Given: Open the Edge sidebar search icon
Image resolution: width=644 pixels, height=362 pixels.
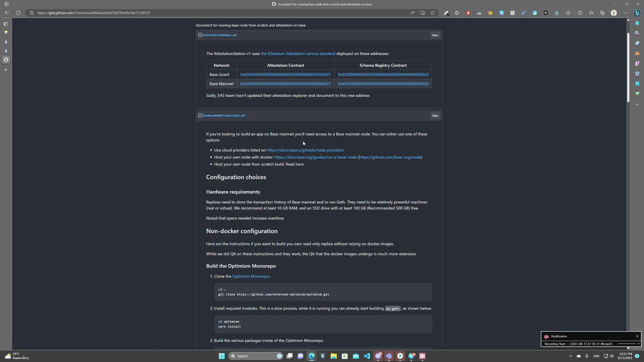Looking at the screenshot, I should click(x=637, y=33).
